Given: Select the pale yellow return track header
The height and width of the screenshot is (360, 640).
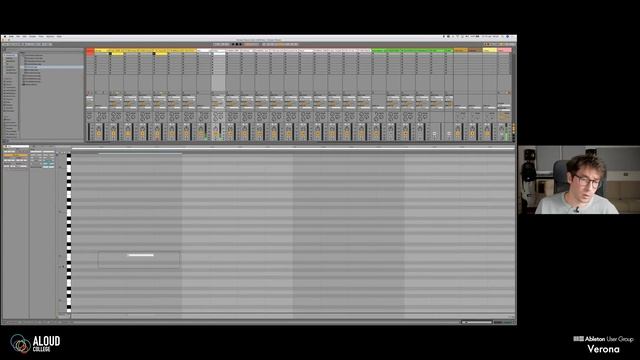Looking at the screenshot, I should click(490, 50).
